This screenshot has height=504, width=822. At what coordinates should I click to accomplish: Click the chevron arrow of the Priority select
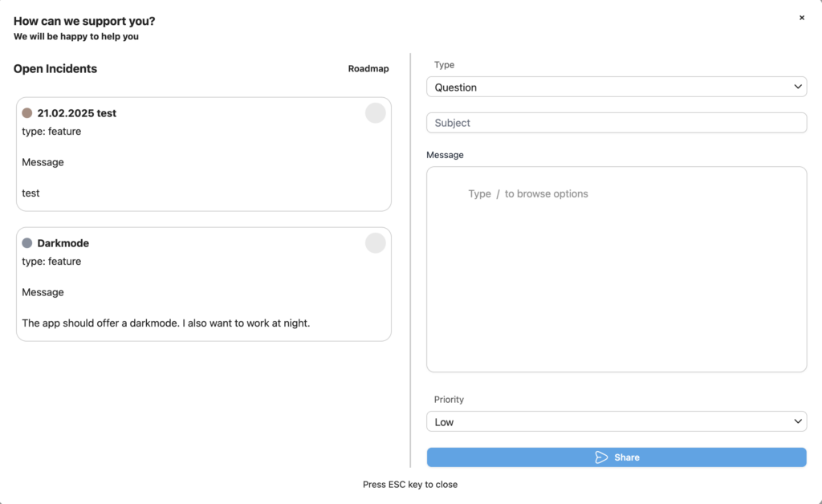[798, 421]
